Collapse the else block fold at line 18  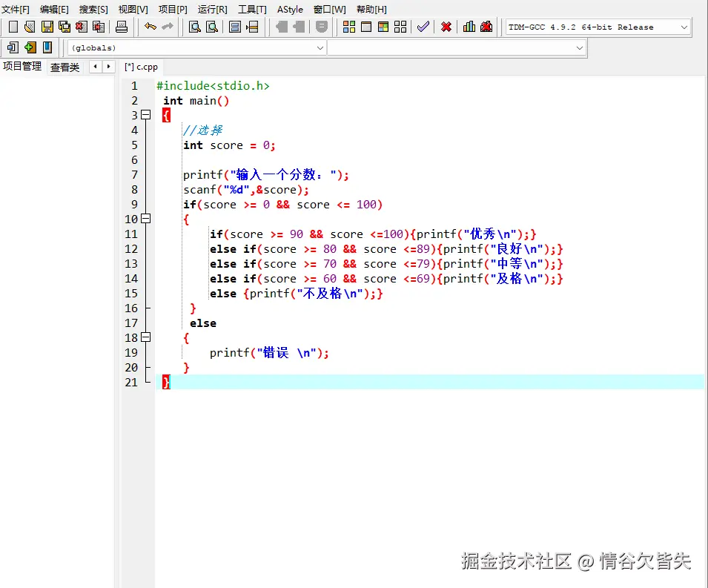click(145, 337)
